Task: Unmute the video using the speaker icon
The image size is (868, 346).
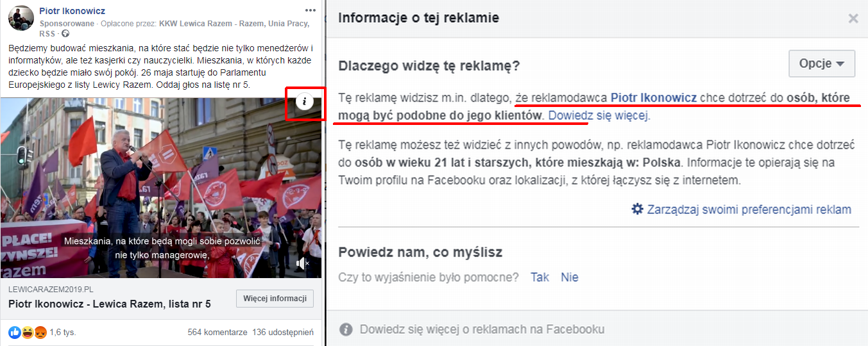Action: 303,263
